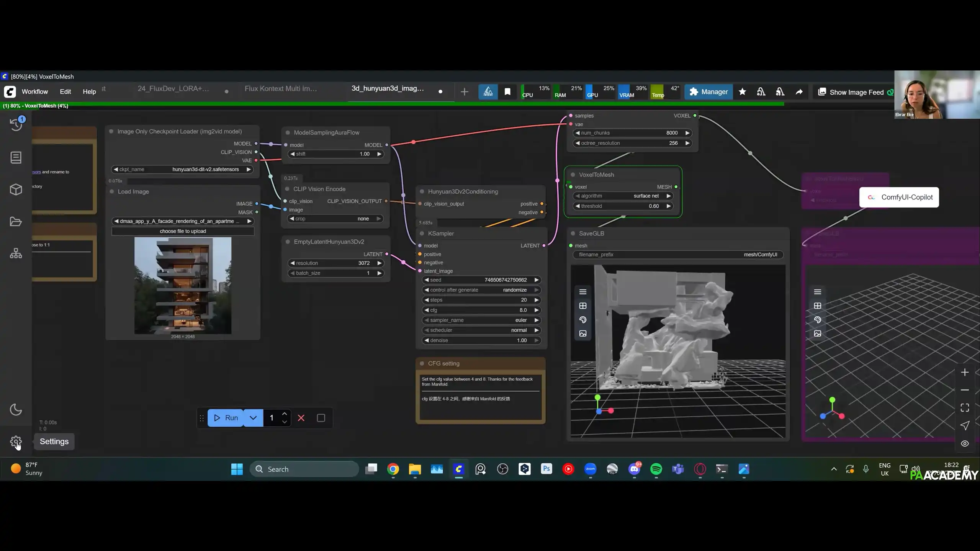
Task: Click the clear queue square icon
Action: (x=321, y=418)
